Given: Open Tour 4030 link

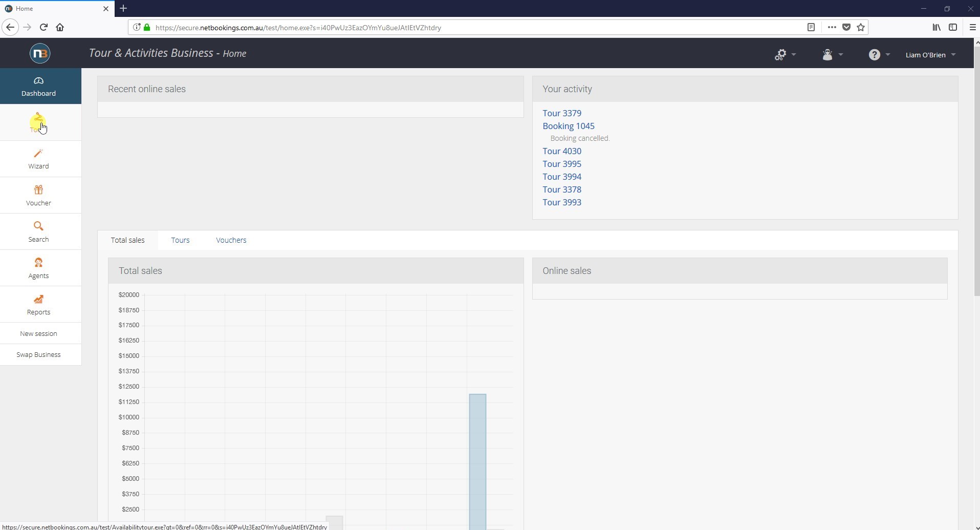Looking at the screenshot, I should tap(561, 151).
